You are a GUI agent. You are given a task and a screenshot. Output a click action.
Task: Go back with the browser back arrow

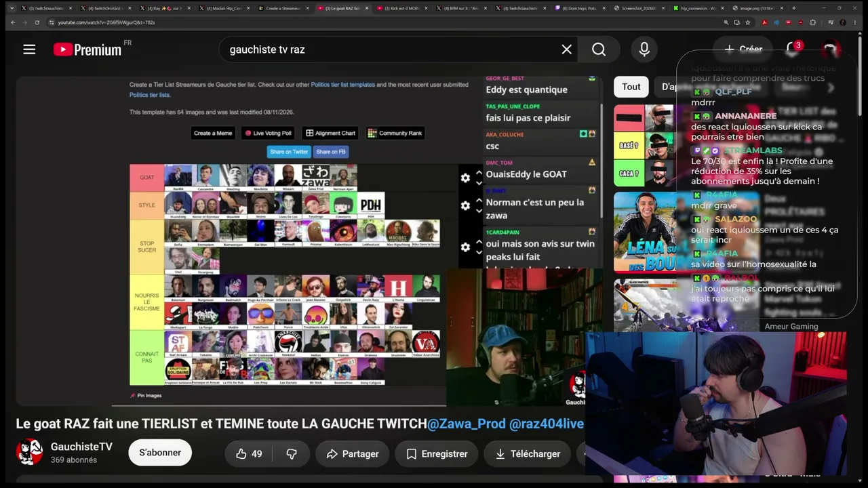click(12, 22)
